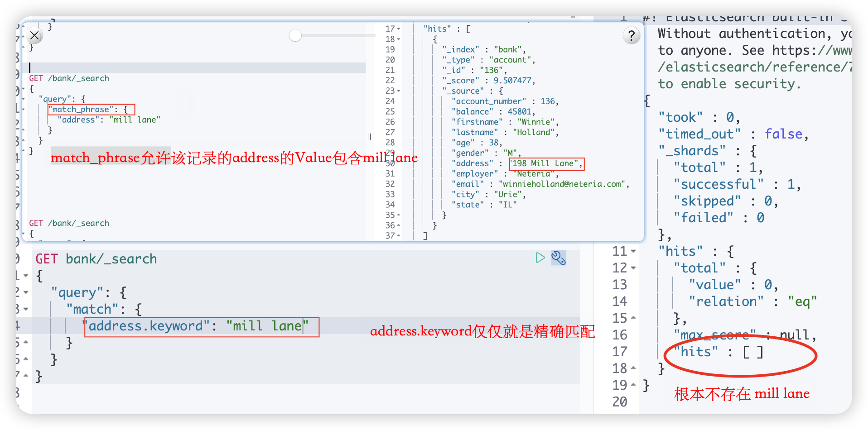Collapse fold arrow at output line 12
Screen dimensions: 868x430
click(633, 268)
